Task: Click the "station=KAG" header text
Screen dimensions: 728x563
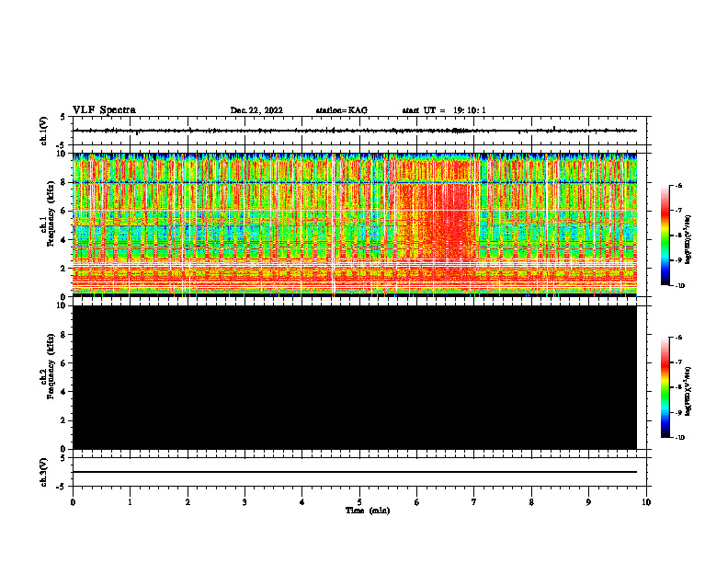Action: (342, 110)
